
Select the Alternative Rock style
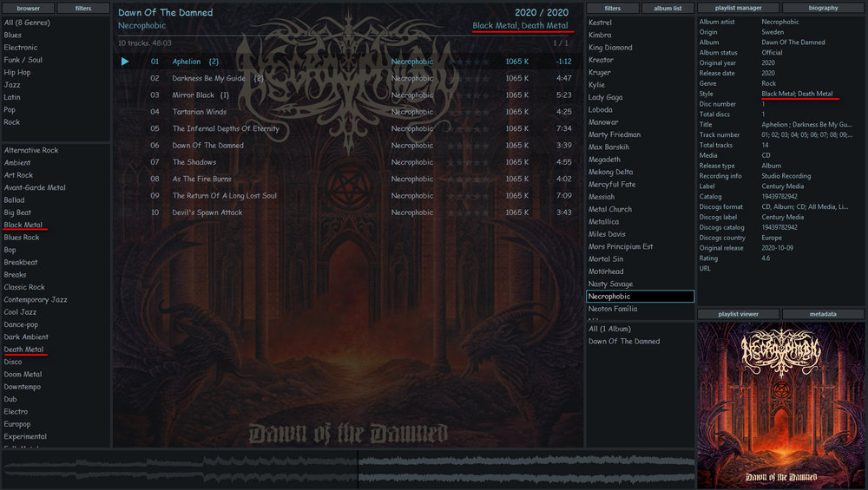[x=31, y=150]
